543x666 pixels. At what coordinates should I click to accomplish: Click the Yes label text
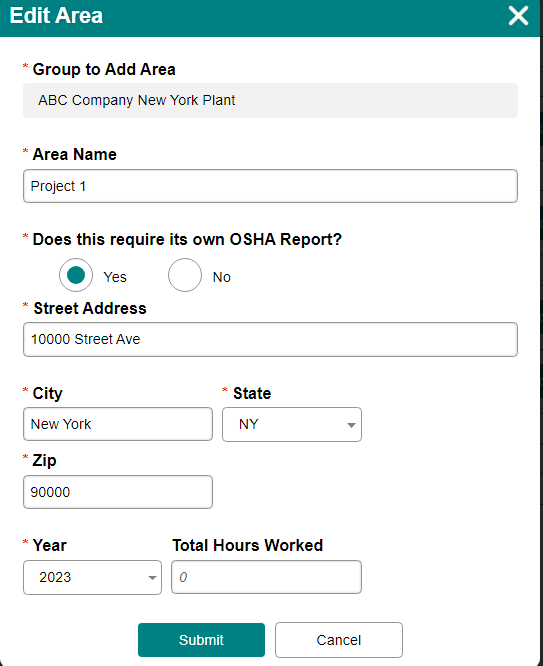point(115,277)
